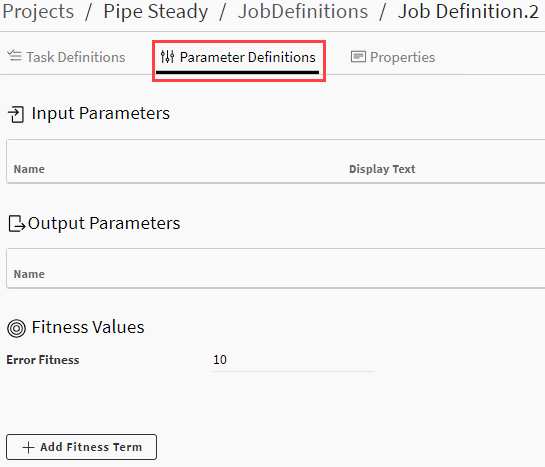Click the Input Parameters arrow icon
The width and height of the screenshot is (545, 467).
pyautogui.click(x=16, y=114)
